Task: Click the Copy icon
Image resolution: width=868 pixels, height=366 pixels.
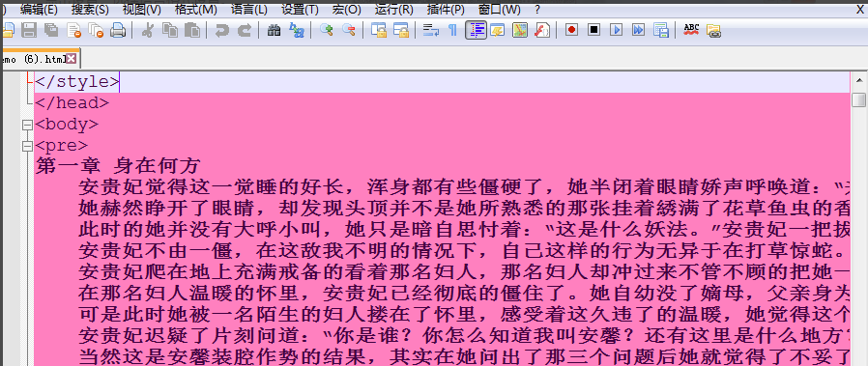Action: (170, 30)
